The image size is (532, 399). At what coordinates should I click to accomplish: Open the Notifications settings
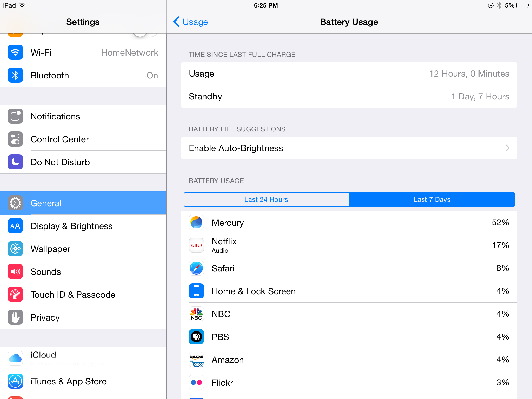pyautogui.click(x=83, y=116)
